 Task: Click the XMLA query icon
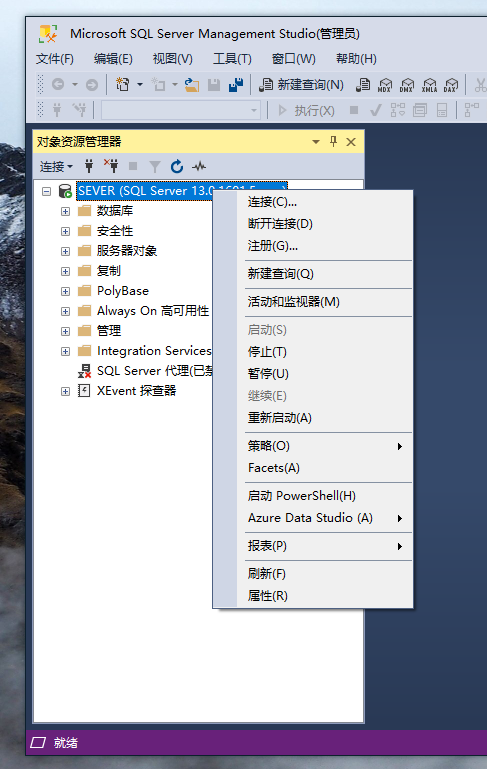point(429,84)
